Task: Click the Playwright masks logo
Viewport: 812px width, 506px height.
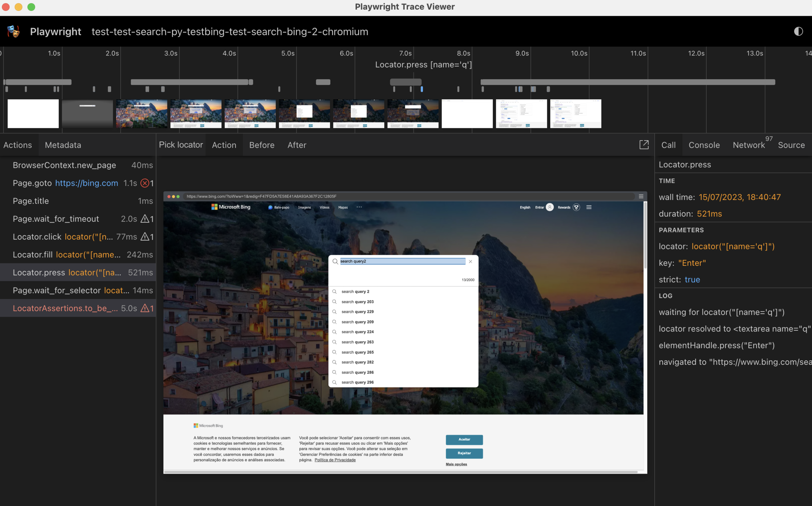Action: tap(13, 31)
